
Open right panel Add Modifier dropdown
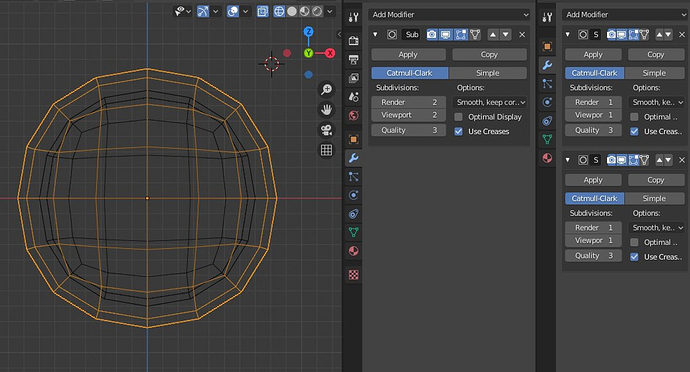tap(625, 15)
